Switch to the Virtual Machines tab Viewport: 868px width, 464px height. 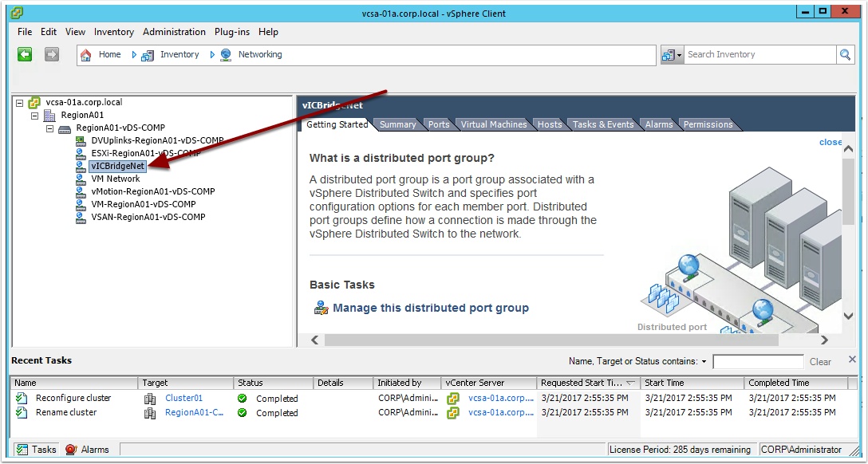click(x=494, y=124)
